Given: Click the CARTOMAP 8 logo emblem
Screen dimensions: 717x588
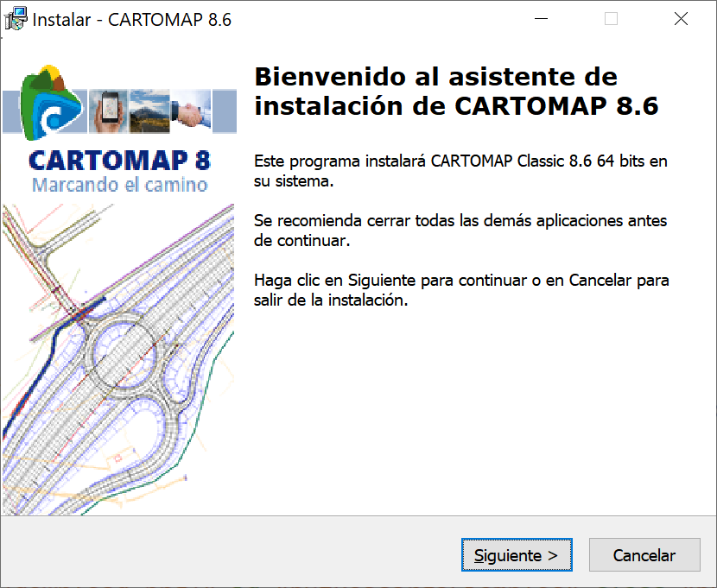Looking at the screenshot, I should coord(50,103).
